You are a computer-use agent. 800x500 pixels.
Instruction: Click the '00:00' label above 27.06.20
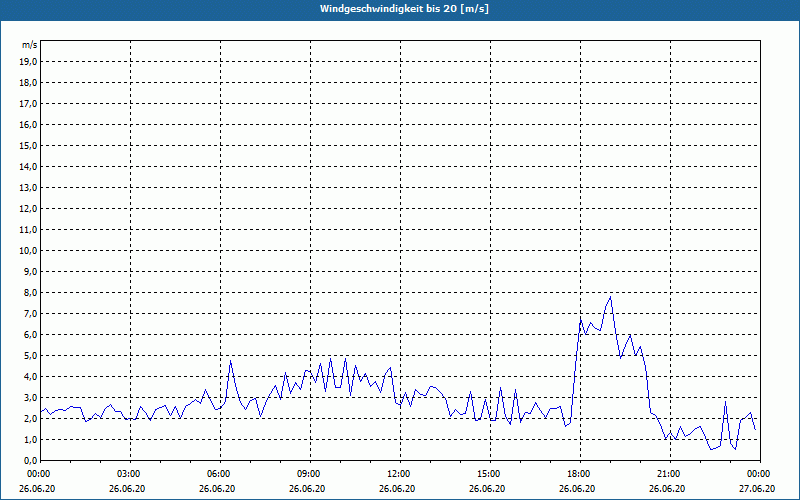tap(759, 474)
